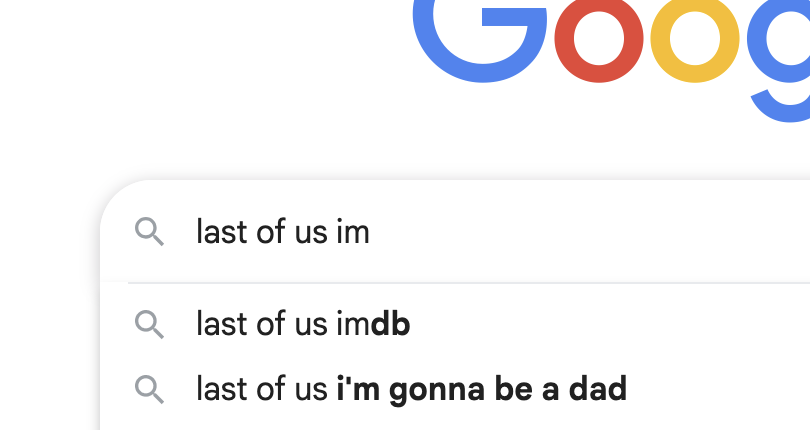Click the bold 'i'm gonna be a dad' text
Viewport: 810px width, 430px height.
(482, 388)
